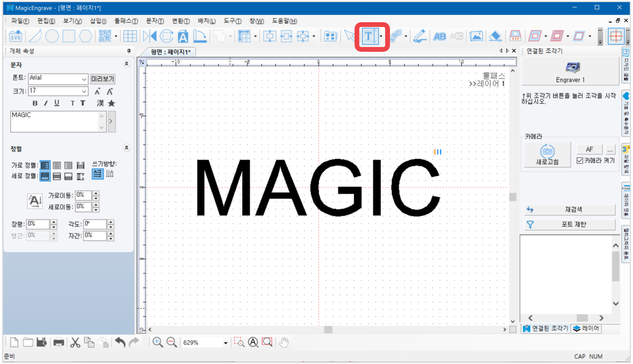Click the 재검색 rescan button
Image resolution: width=633 pixels, height=364 pixels.
pos(570,209)
